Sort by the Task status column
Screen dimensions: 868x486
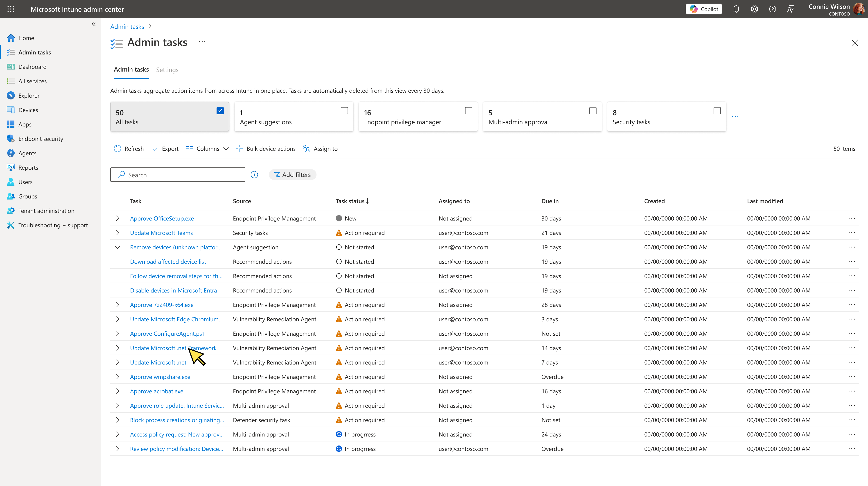pyautogui.click(x=353, y=201)
